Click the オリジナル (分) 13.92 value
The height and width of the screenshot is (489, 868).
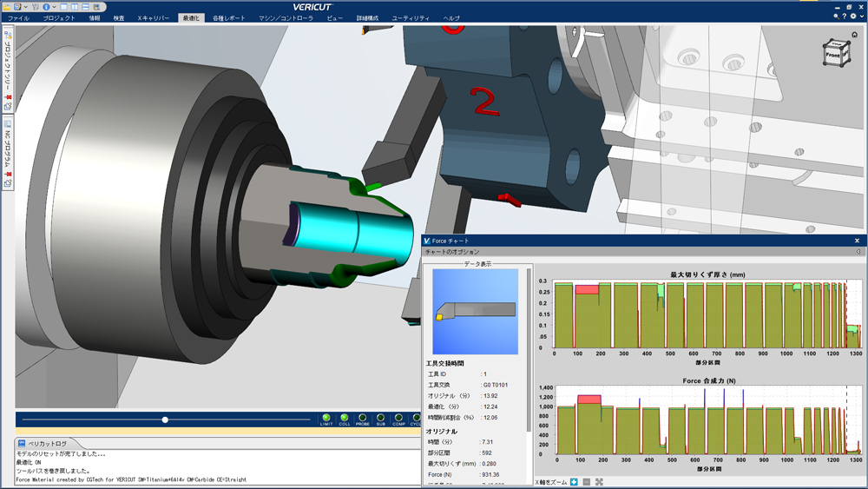pos(490,396)
